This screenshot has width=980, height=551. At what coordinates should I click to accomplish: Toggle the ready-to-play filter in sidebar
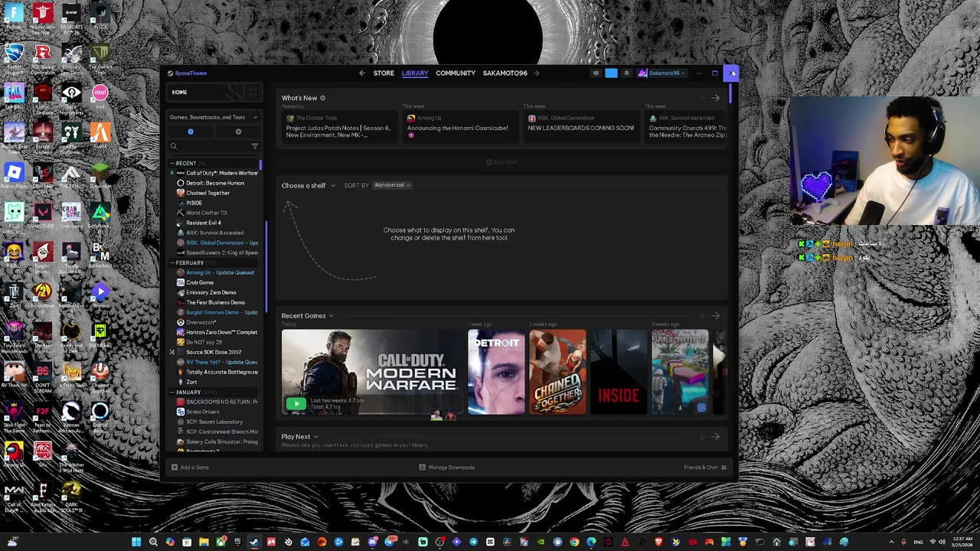pos(238,132)
